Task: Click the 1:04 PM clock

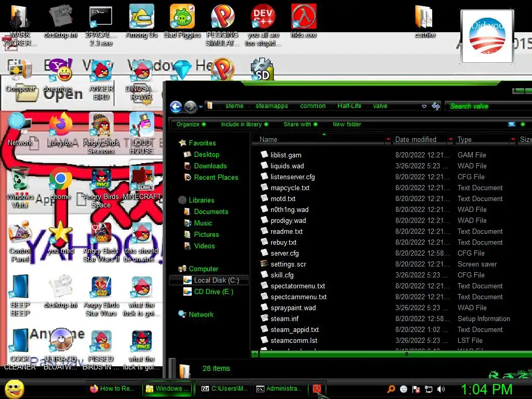Action: point(486,389)
